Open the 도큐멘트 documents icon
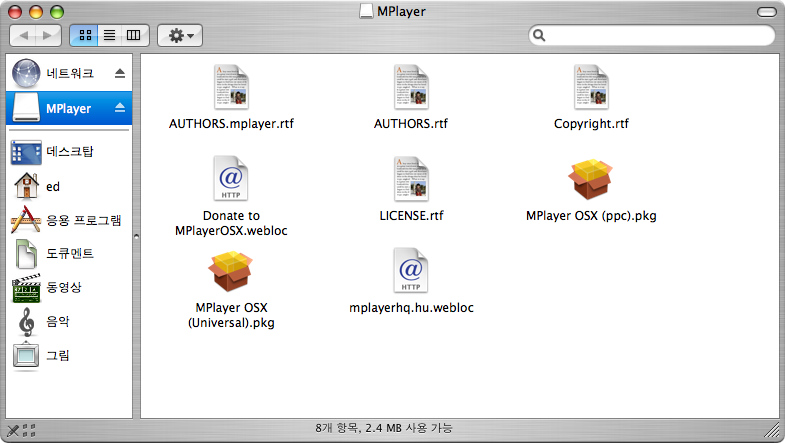Screen dimensions: 785x443 tap(26, 254)
